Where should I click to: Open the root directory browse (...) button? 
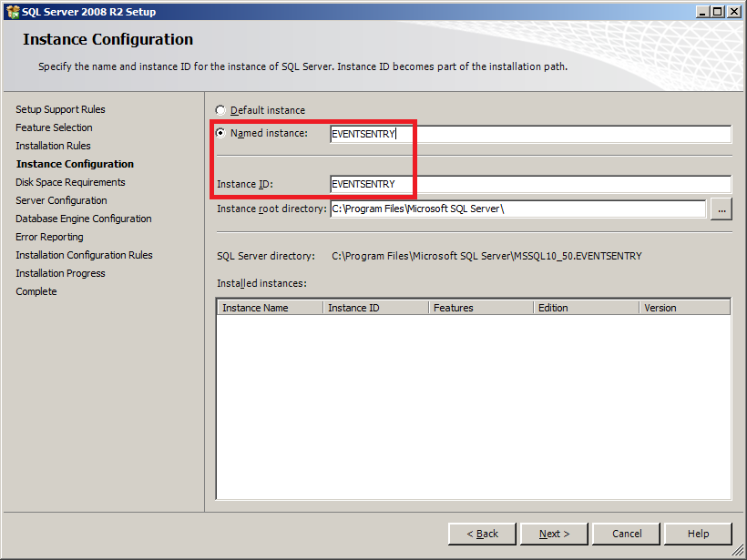(721, 209)
